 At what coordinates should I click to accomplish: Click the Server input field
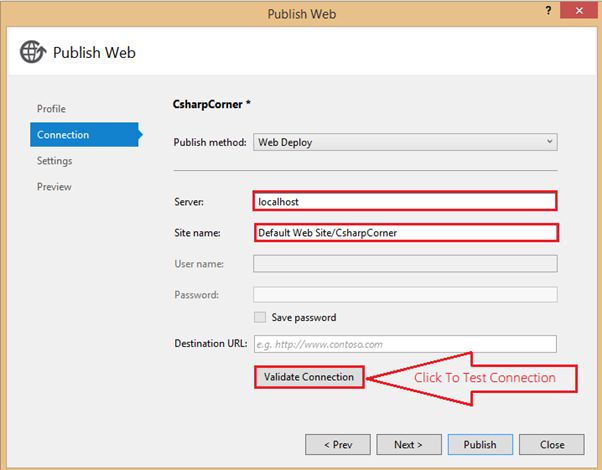coord(404,201)
